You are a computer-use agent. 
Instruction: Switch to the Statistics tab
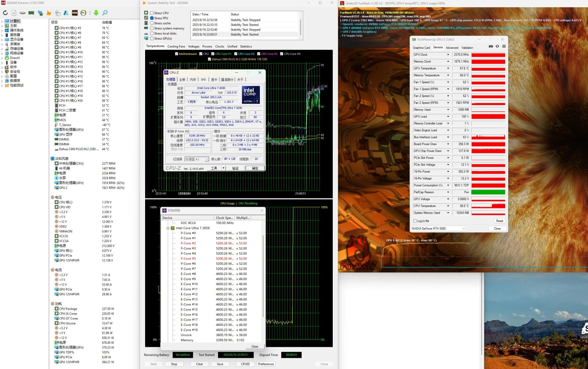click(x=246, y=46)
